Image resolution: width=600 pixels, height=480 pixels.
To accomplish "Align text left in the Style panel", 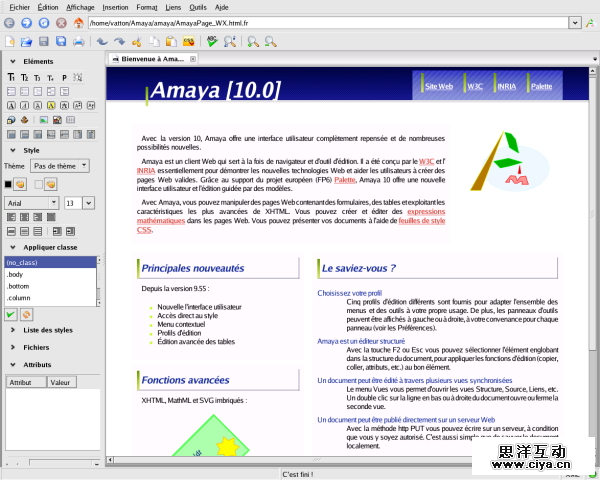I will click(11, 217).
